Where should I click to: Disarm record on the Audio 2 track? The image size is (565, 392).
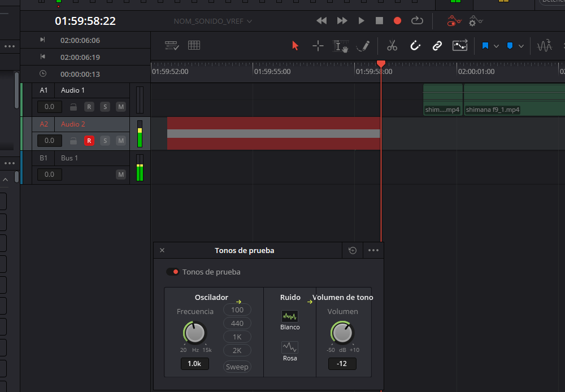coord(89,140)
